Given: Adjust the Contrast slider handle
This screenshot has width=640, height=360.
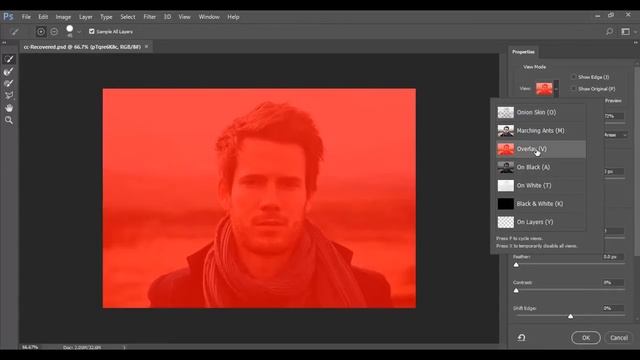Looking at the screenshot, I should click(x=516, y=291).
